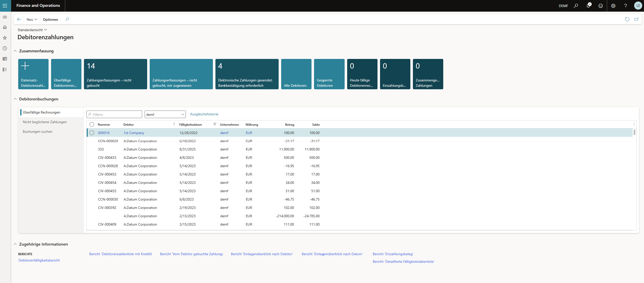Expand the Neu dropdown menu
Screen dimensions: 644x283
tap(32, 19)
